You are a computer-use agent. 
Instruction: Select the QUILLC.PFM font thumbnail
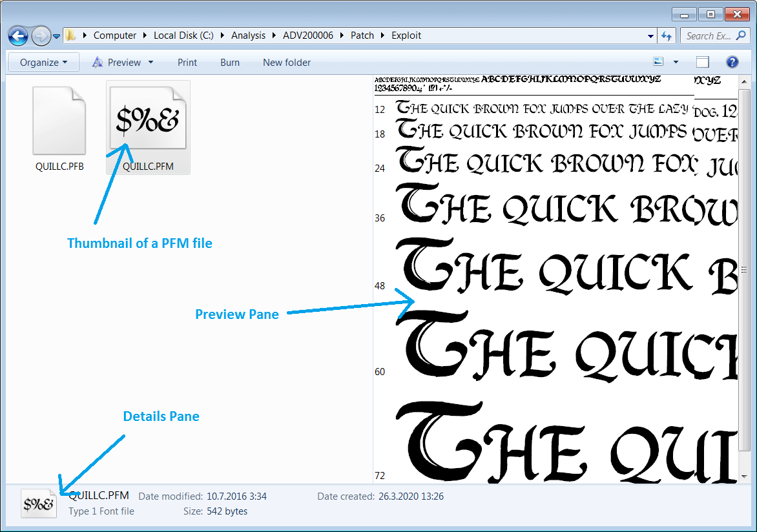tap(147, 118)
